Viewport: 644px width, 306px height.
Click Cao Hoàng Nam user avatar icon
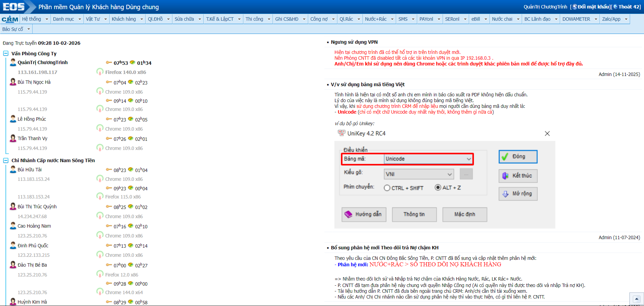click(x=13, y=226)
